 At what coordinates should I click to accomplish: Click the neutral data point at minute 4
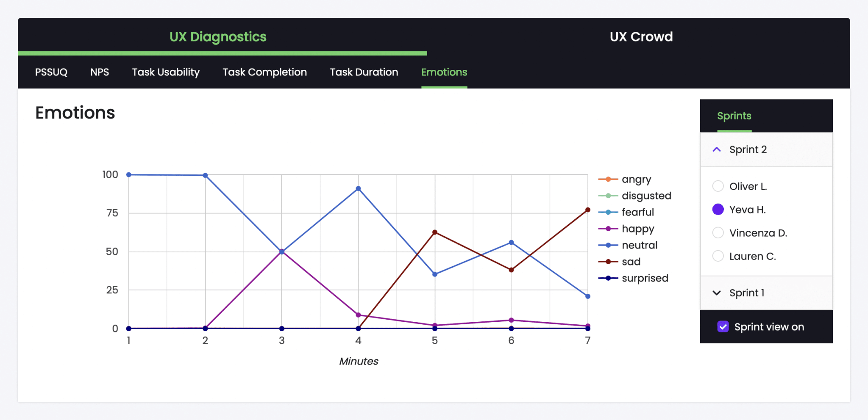click(x=358, y=188)
